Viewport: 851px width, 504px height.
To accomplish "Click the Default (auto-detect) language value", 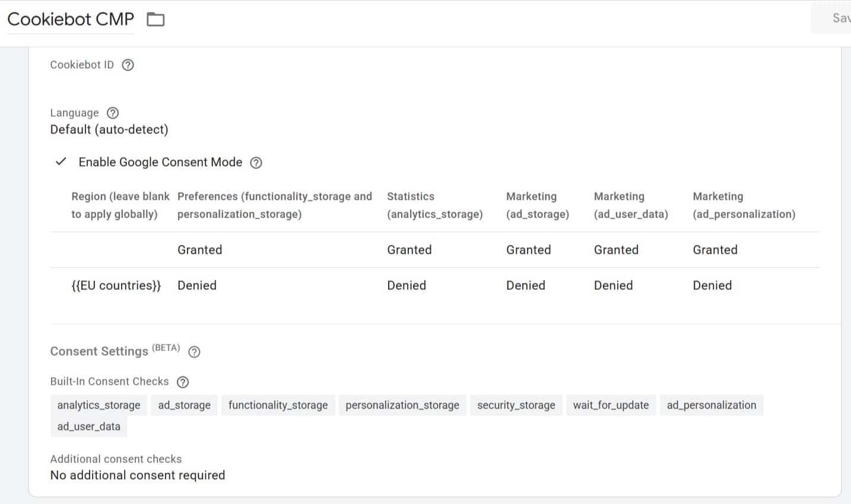I will coord(109,129).
